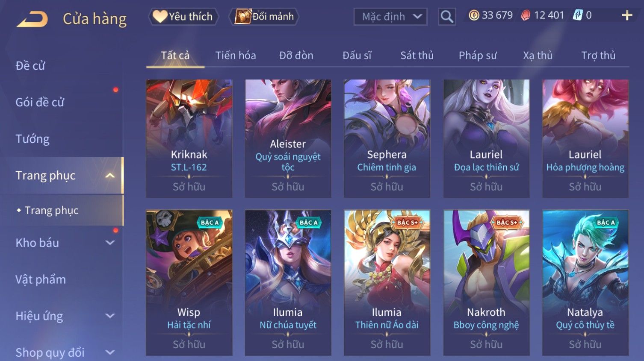Open Yêu thích heart favorites
Image resolution: width=644 pixels, height=361 pixels.
coord(183,17)
